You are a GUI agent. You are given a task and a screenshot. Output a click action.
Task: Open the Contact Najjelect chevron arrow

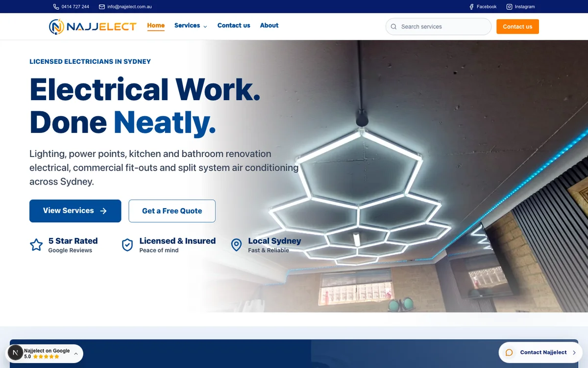[574, 352]
